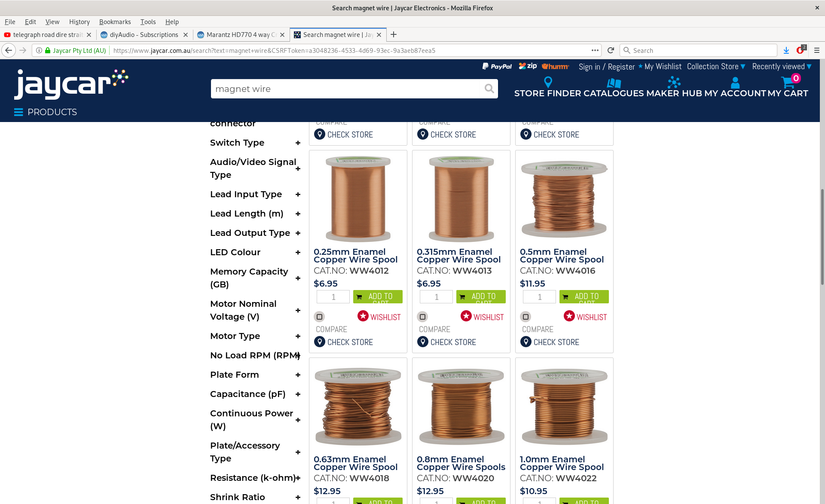
Task: Open My Cart icon
Action: 788,82
